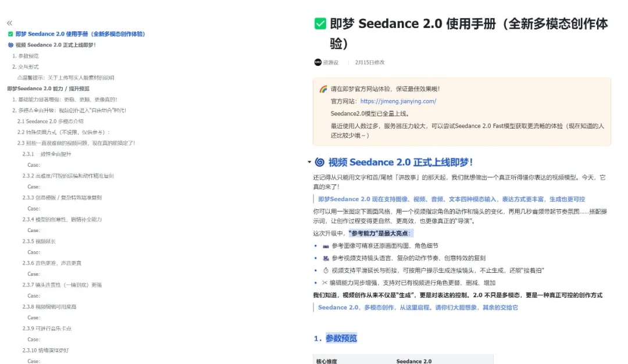This screenshot has height=364, width=628.
Task: Click green checkmark icon in the outline title
Action: pyautogui.click(x=10, y=34)
